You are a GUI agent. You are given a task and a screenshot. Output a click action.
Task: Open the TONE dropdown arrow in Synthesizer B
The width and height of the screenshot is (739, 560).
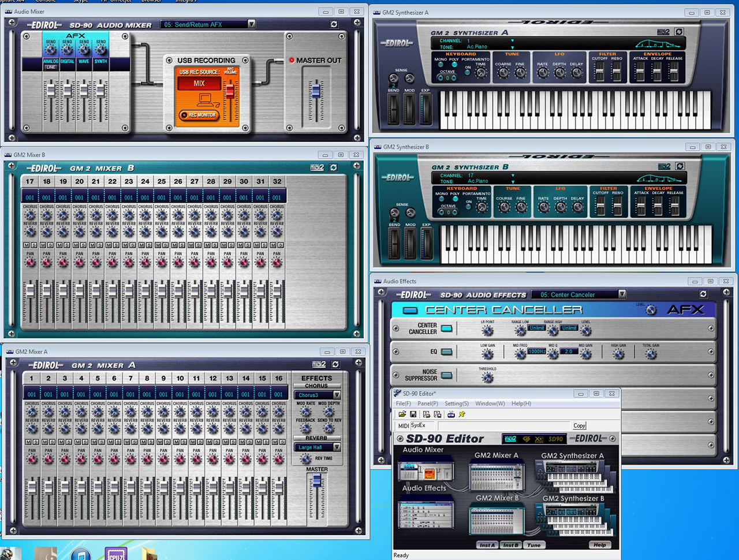pyautogui.click(x=513, y=181)
